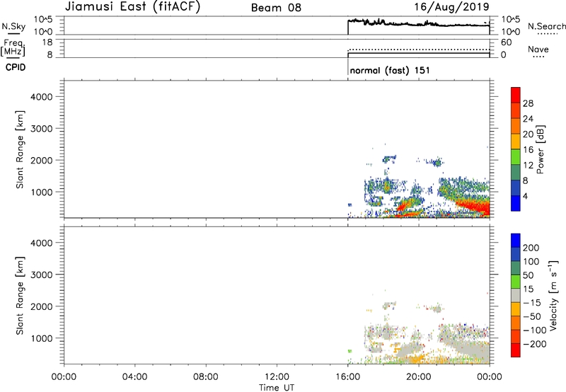Click the "28" label on power colorbar
566x392 pixels.
(x=528, y=103)
